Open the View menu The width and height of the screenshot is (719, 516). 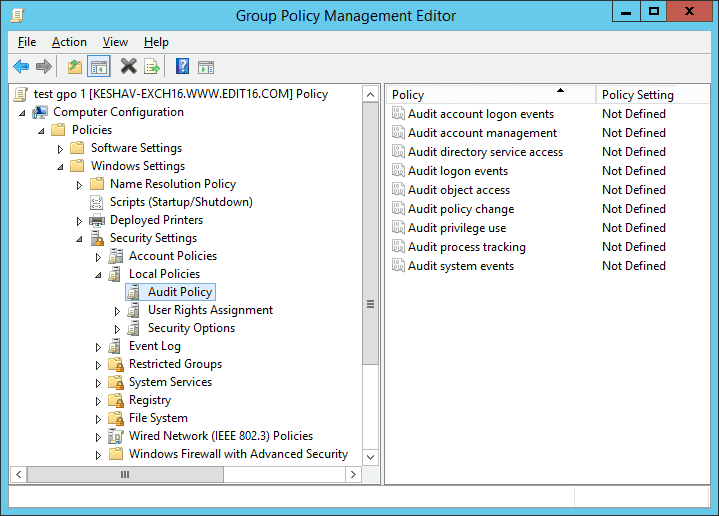115,42
